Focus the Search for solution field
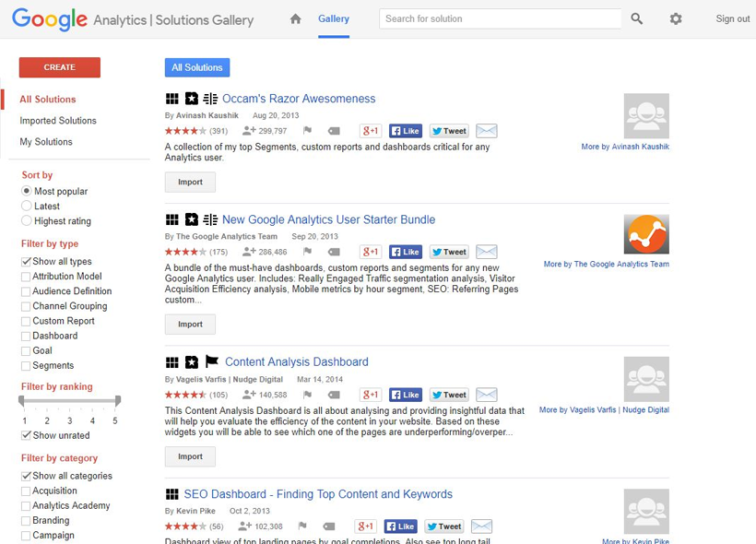Screen dimensions: 756x544 point(500,18)
